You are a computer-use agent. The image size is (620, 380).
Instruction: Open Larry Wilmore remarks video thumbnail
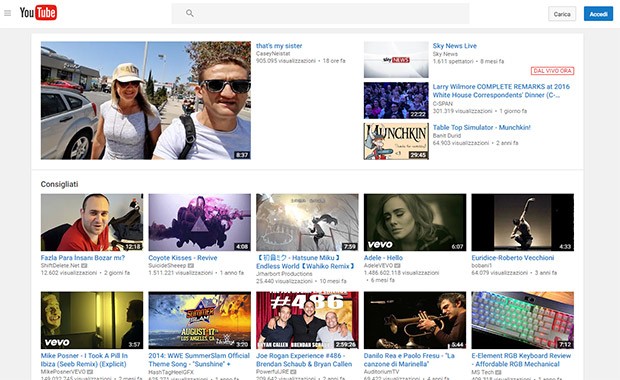tap(396, 100)
